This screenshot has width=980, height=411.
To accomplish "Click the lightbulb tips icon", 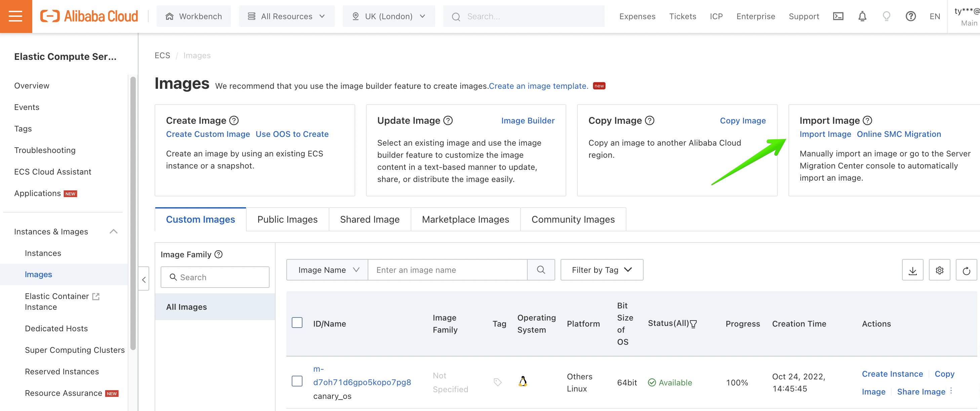I will pyautogui.click(x=886, y=16).
